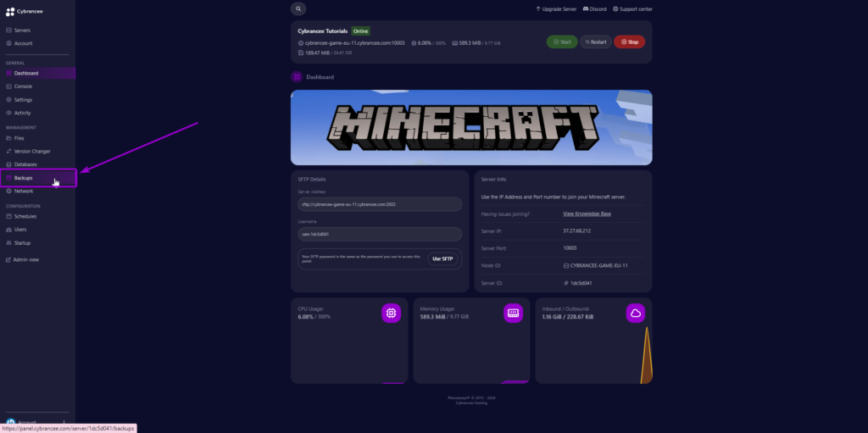Open the Discord link
The height and width of the screenshot is (433, 868).
[x=594, y=8]
